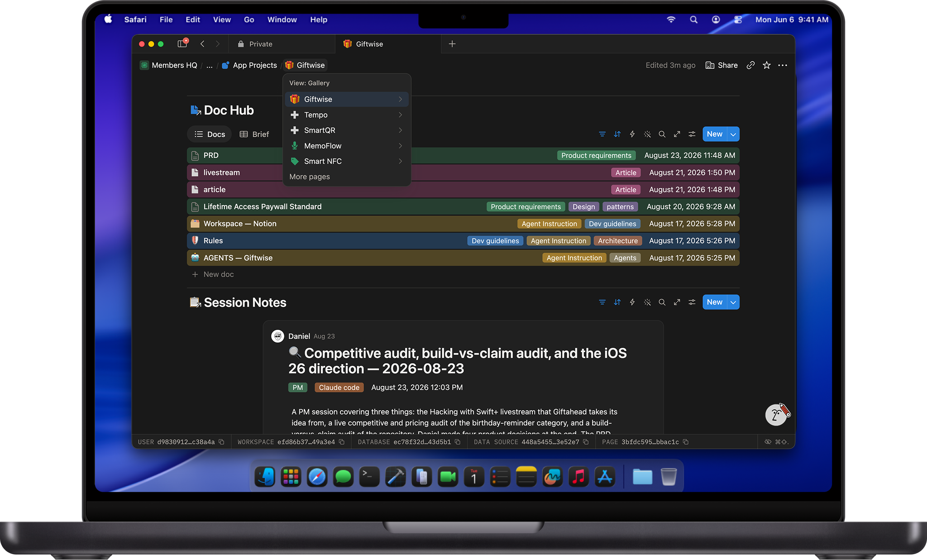The image size is (927, 560).
Task: Open the AGENTS — Giftwise doc
Action: pos(463,258)
